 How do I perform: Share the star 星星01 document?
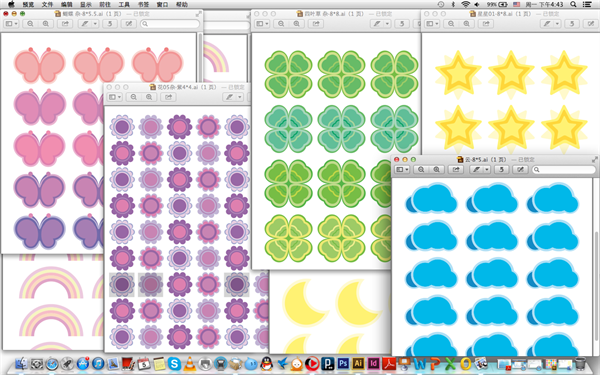486,24
